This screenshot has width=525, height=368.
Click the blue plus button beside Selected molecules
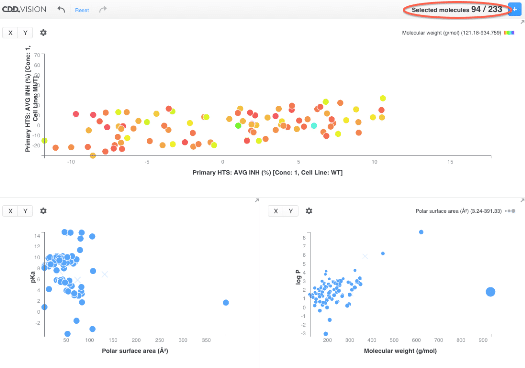(515, 9)
